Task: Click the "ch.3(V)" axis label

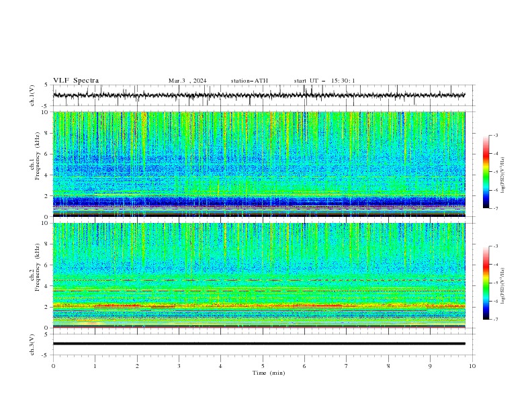Action: [x=32, y=345]
